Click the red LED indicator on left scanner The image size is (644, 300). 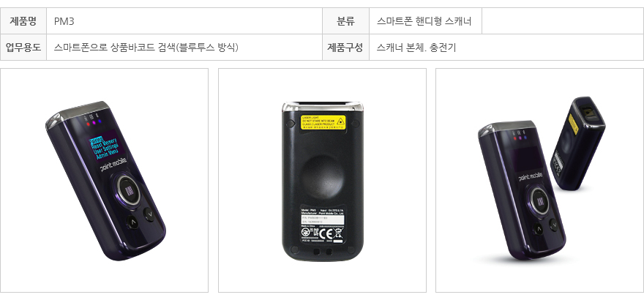click(x=88, y=124)
